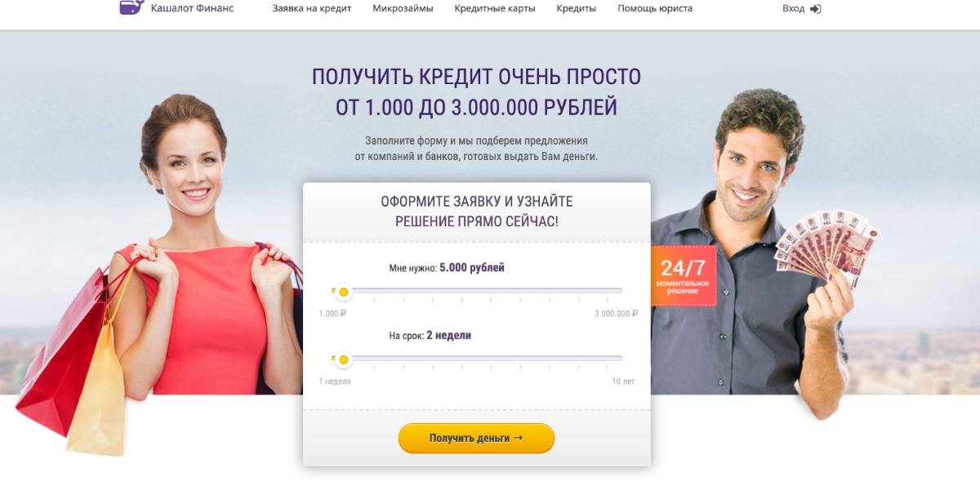Viewport: 980px width, 490px height.
Task: Click the orange 24/7 моментальное решение badge
Action: click(x=684, y=275)
